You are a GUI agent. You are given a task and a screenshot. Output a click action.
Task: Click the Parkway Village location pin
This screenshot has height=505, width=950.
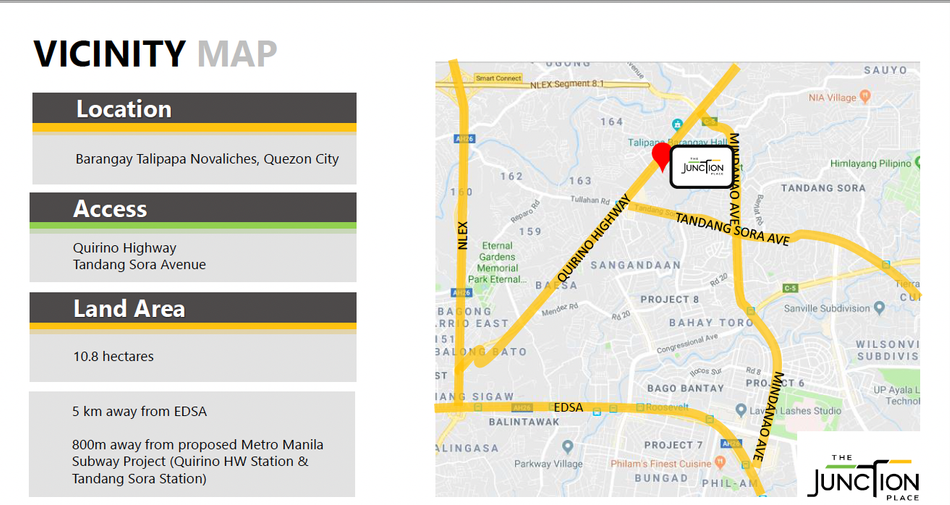click(x=567, y=447)
